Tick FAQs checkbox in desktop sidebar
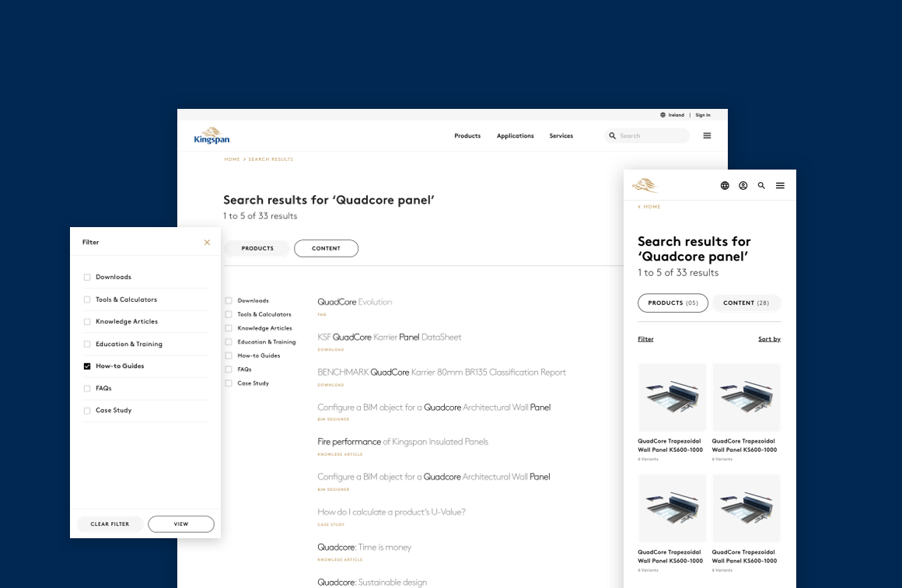Viewport: 902px width, 588px height. coord(229,369)
